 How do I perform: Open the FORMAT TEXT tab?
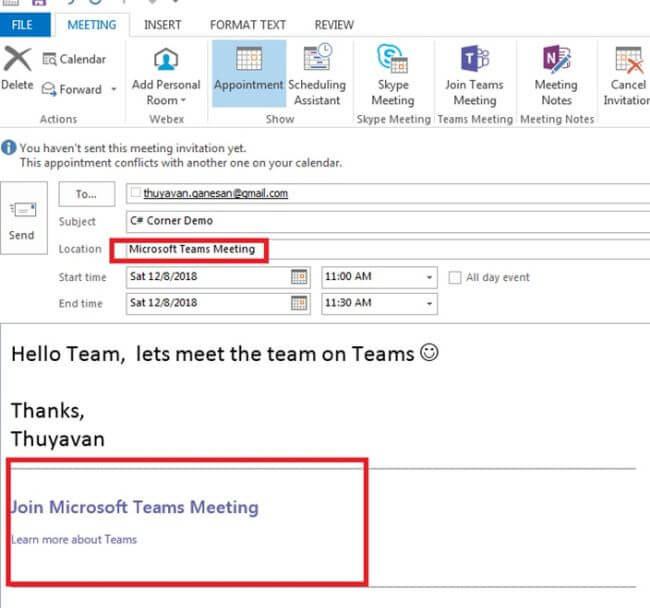[x=248, y=25]
